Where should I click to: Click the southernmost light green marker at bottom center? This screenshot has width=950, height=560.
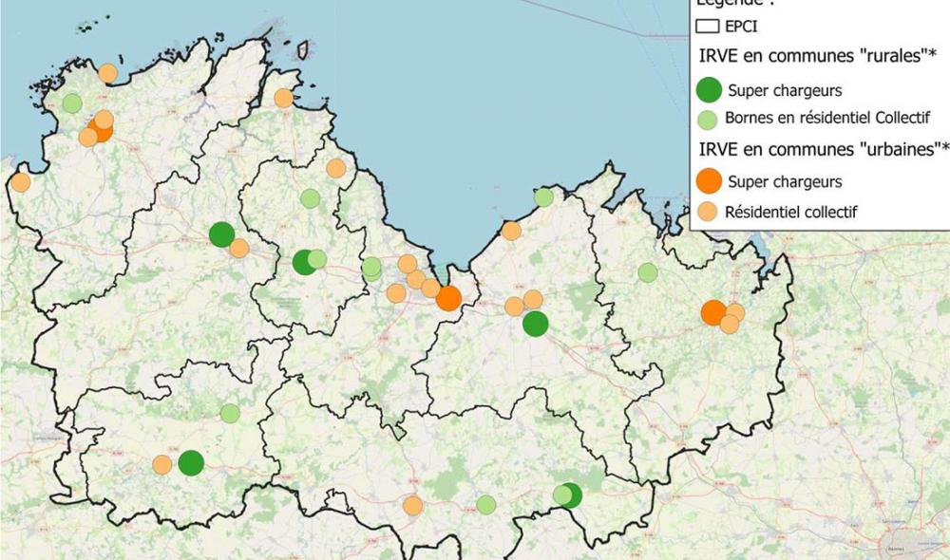point(485,504)
